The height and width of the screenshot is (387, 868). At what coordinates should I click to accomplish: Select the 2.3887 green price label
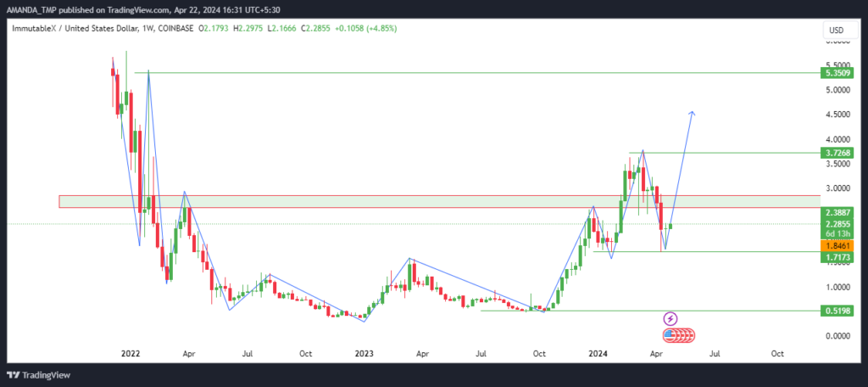[837, 213]
